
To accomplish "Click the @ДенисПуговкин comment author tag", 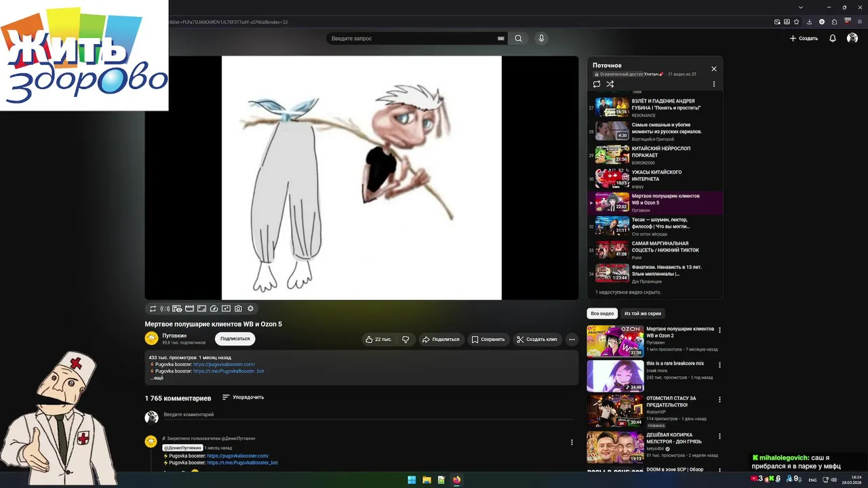I will point(182,448).
